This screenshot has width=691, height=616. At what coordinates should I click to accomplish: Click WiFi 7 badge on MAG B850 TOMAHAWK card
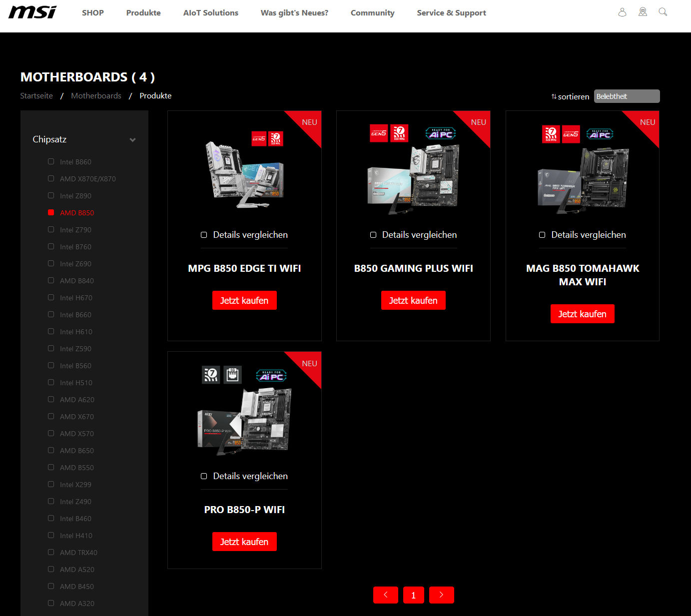[x=551, y=134]
